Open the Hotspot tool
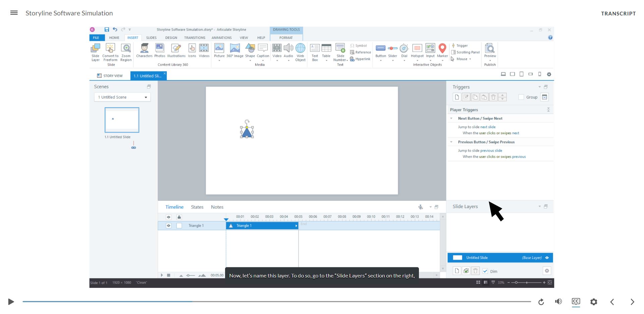Image resolution: width=644 pixels, height=314 pixels. pos(417,50)
